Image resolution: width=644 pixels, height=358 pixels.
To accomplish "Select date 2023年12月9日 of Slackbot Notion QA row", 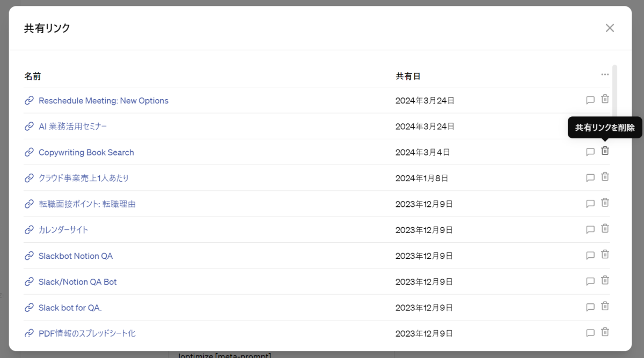I will 424,256.
